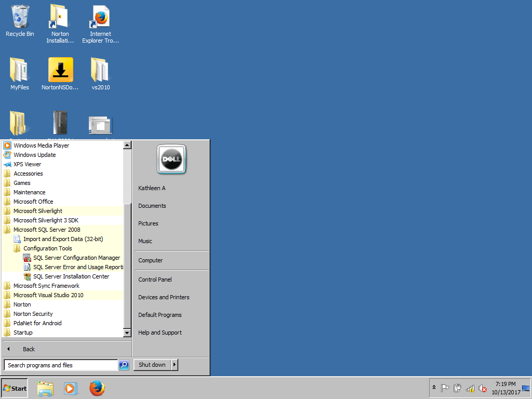The width and height of the screenshot is (532, 399).
Task: Select the Internet Explorer Troubleshooting shortcut
Action: [100, 24]
